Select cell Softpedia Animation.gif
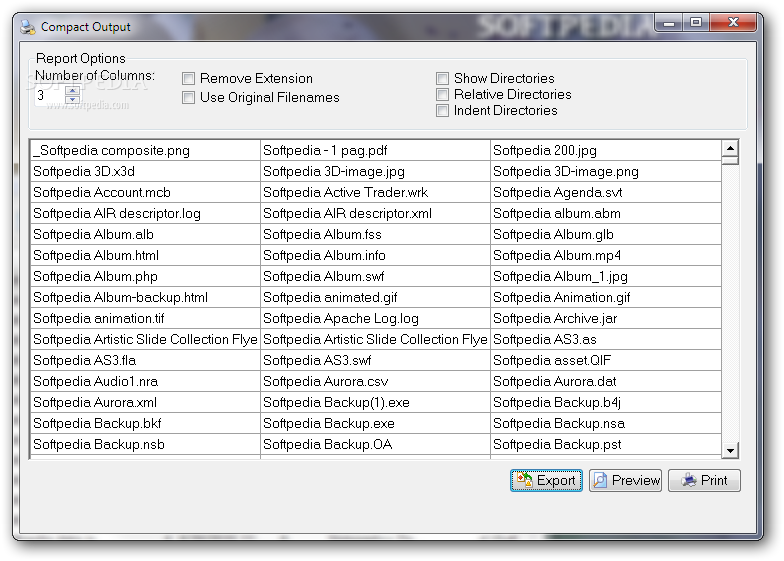 606,298
